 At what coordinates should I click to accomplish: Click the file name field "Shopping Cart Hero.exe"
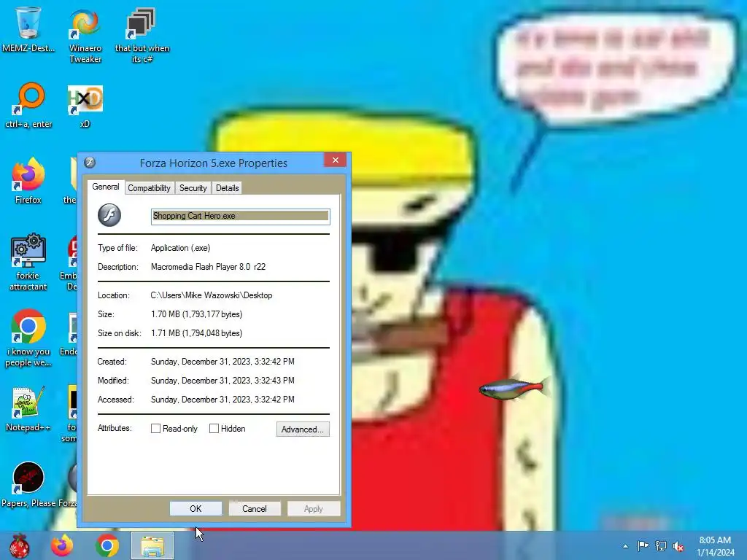(x=241, y=216)
